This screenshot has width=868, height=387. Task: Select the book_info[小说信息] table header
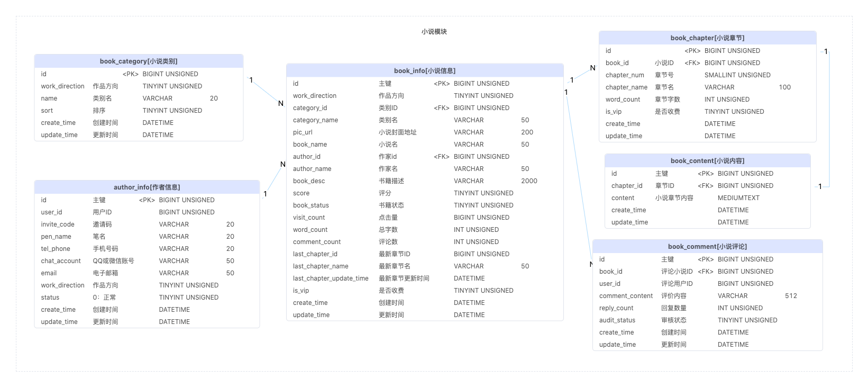pos(425,71)
